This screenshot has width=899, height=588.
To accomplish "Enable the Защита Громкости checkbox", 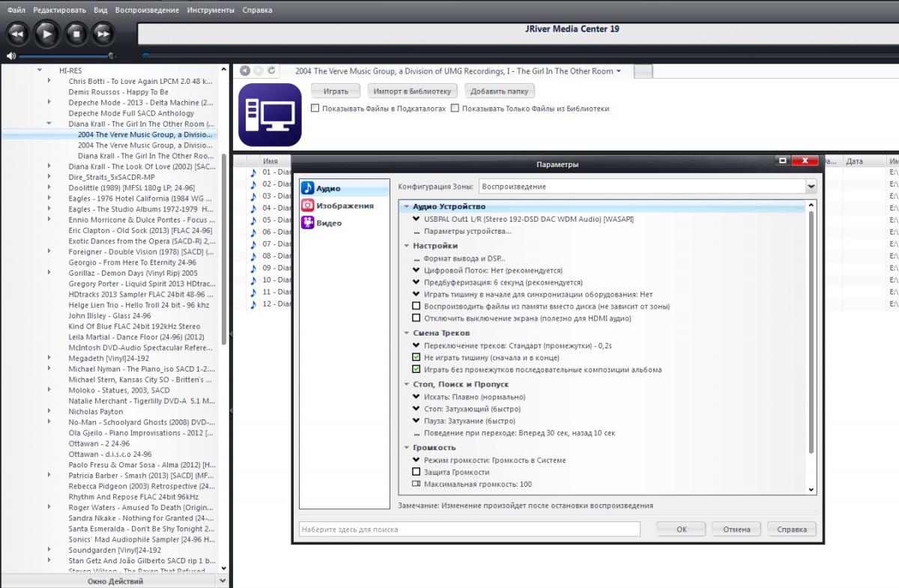I will click(x=417, y=473).
